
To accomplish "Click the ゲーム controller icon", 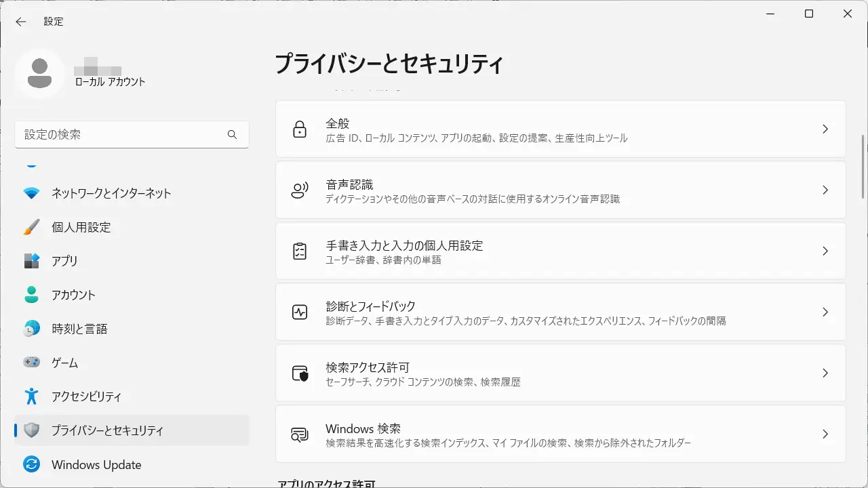I will click(x=31, y=363).
